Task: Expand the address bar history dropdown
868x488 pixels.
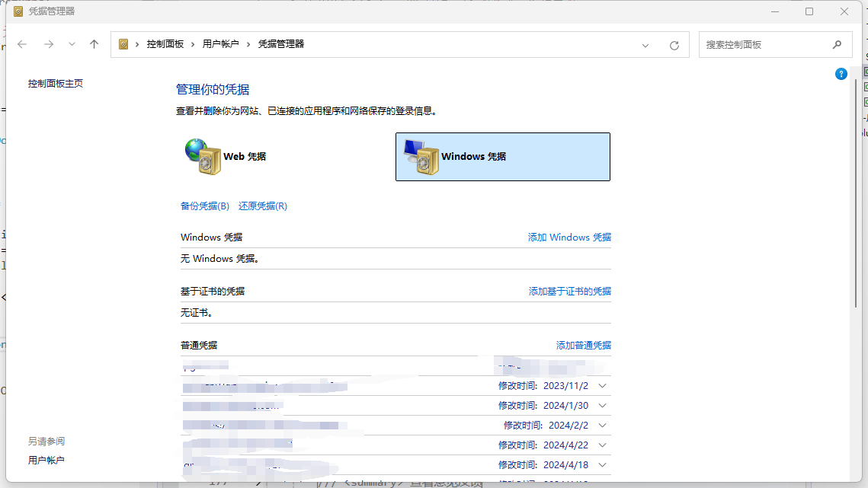Action: [645, 46]
